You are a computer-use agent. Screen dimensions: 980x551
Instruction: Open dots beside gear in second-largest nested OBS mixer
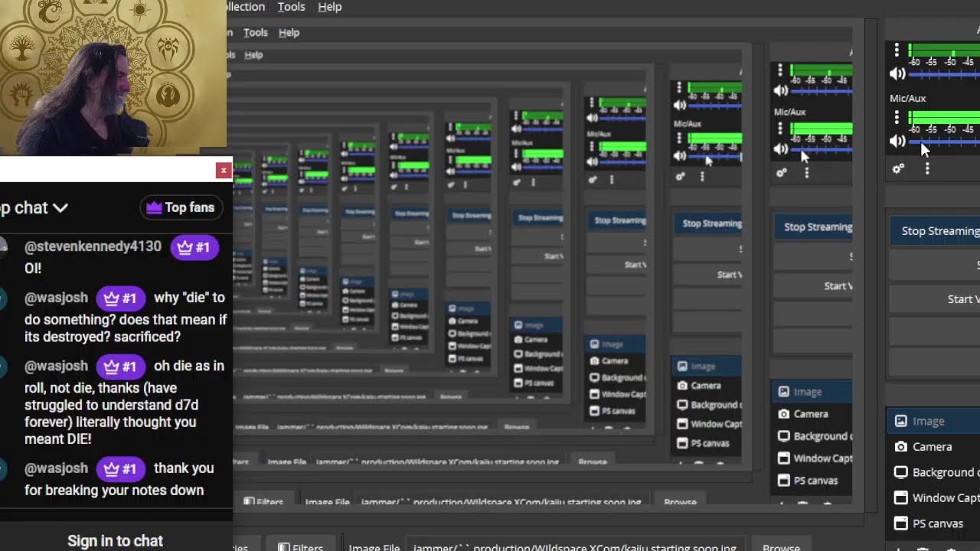pos(806,173)
